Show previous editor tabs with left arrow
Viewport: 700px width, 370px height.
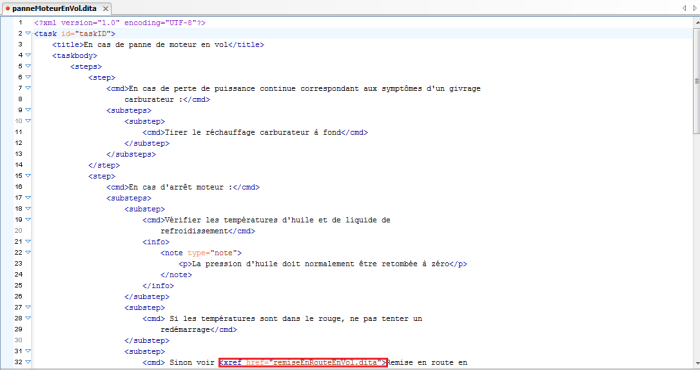tap(684, 8)
